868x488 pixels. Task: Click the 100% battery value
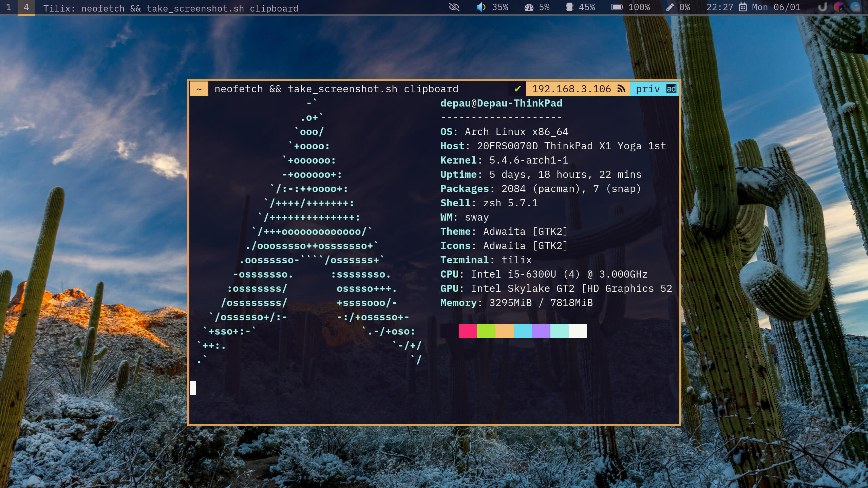tap(639, 7)
